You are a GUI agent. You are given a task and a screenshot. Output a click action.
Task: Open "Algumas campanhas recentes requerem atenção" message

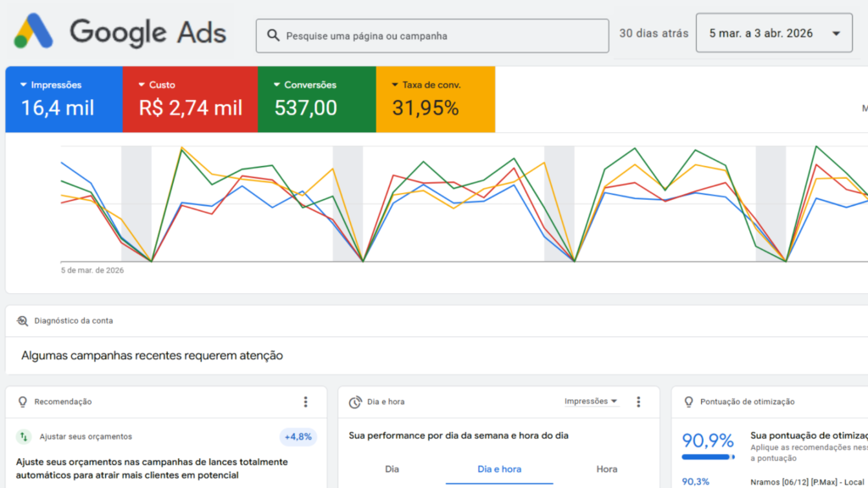click(153, 356)
